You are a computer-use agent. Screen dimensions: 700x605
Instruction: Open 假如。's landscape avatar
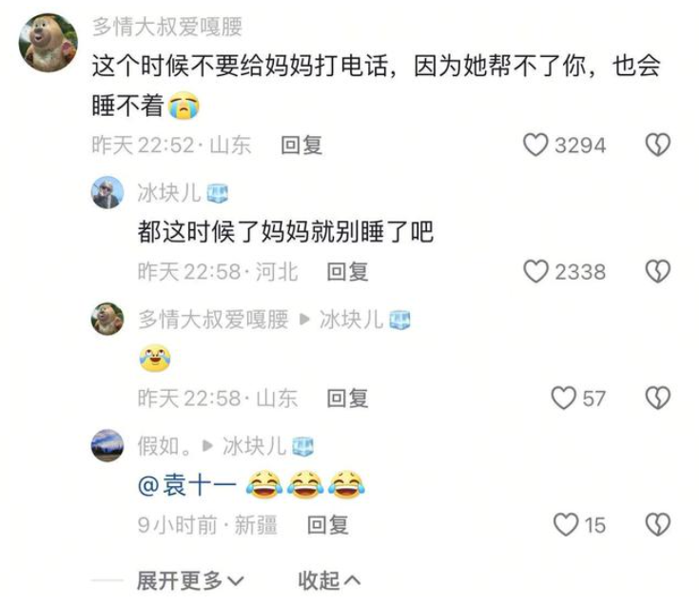pyautogui.click(x=107, y=445)
